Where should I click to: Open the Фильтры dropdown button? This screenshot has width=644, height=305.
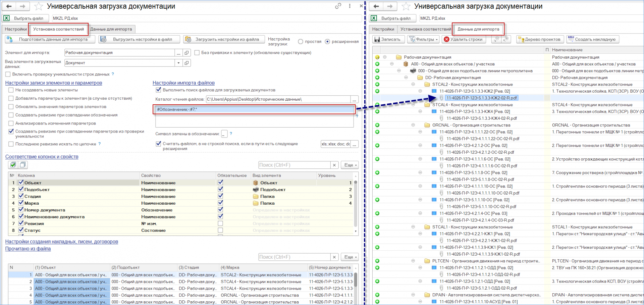(423, 39)
